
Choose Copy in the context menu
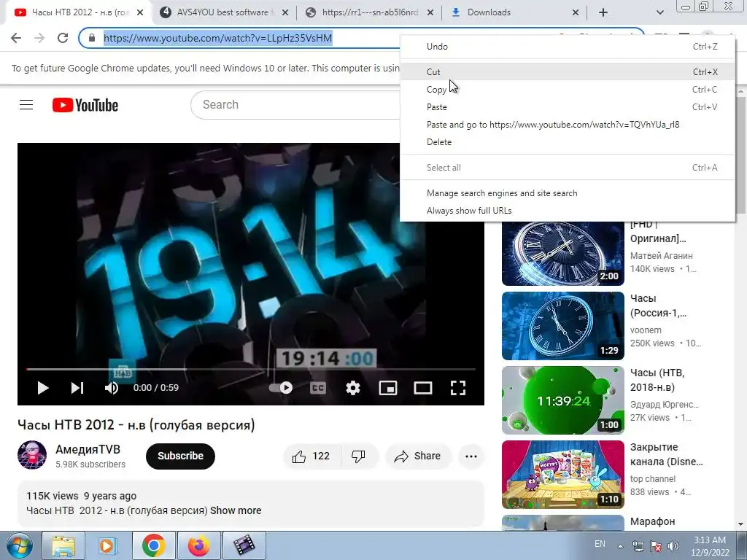[x=568, y=90]
